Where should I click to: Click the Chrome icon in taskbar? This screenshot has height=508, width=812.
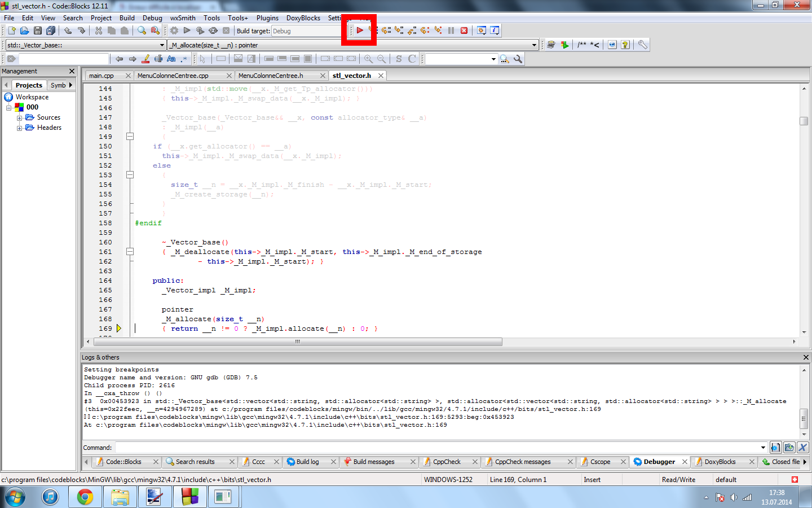pyautogui.click(x=85, y=497)
